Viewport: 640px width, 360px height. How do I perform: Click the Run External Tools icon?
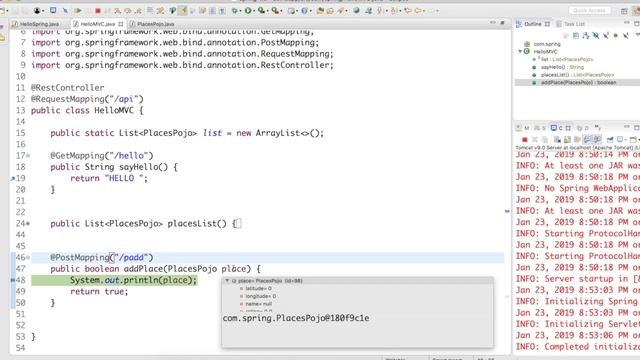coord(275,11)
